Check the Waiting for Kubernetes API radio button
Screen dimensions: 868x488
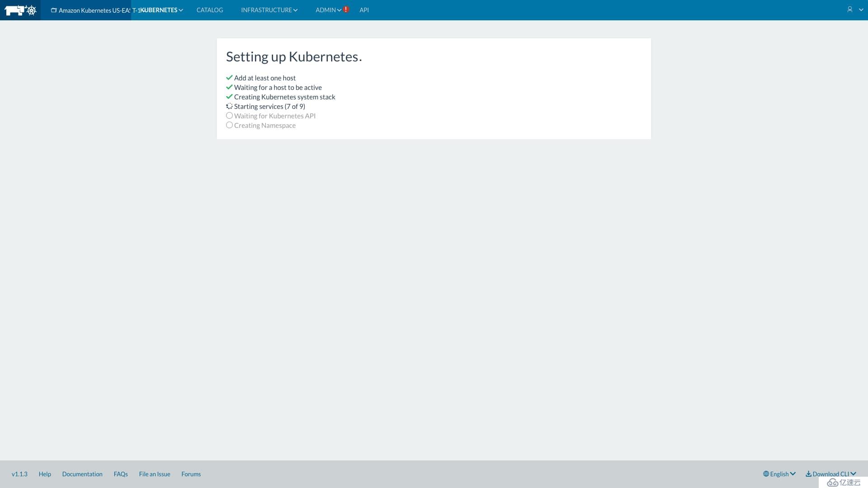[230, 115]
